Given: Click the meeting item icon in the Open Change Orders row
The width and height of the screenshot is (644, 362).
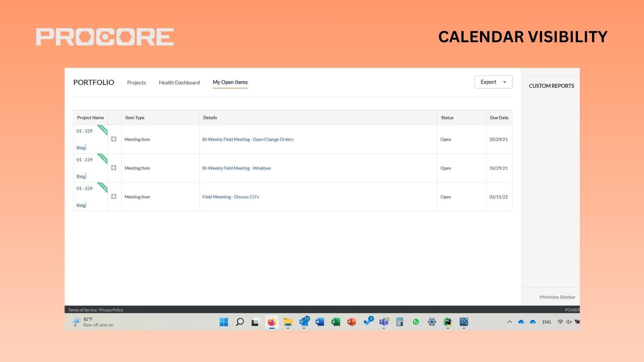Looking at the screenshot, I should [x=114, y=139].
